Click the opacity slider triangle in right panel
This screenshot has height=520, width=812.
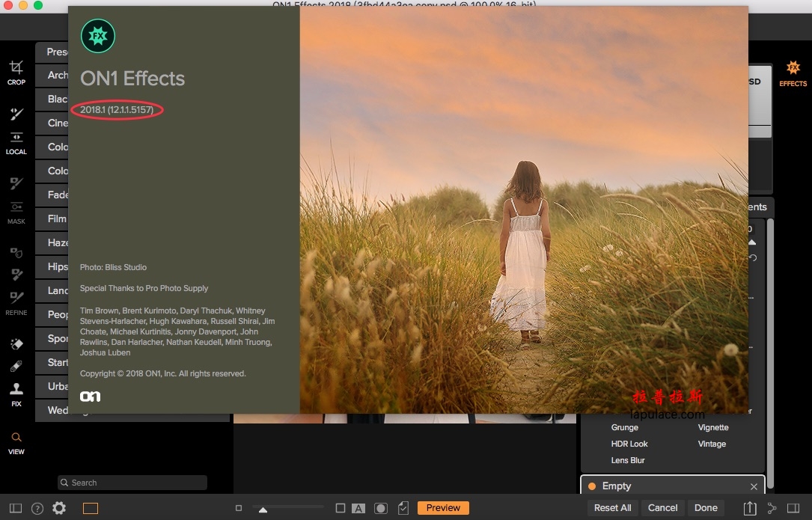(752, 242)
